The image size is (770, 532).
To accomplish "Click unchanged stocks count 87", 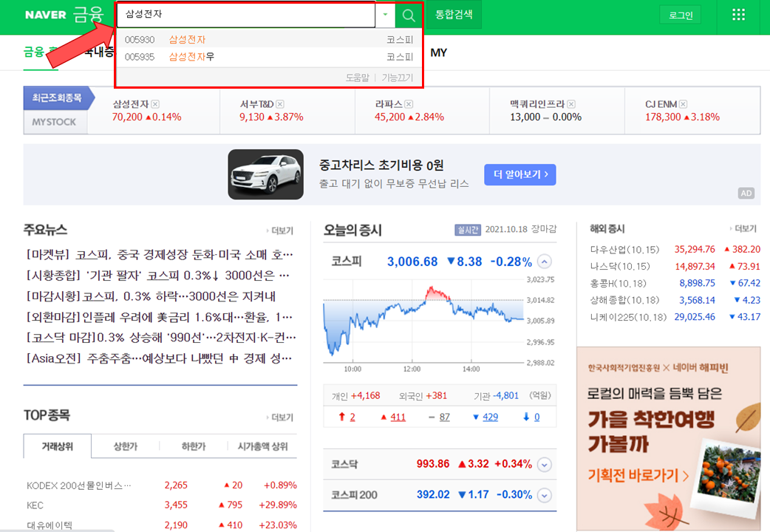I will [444, 417].
